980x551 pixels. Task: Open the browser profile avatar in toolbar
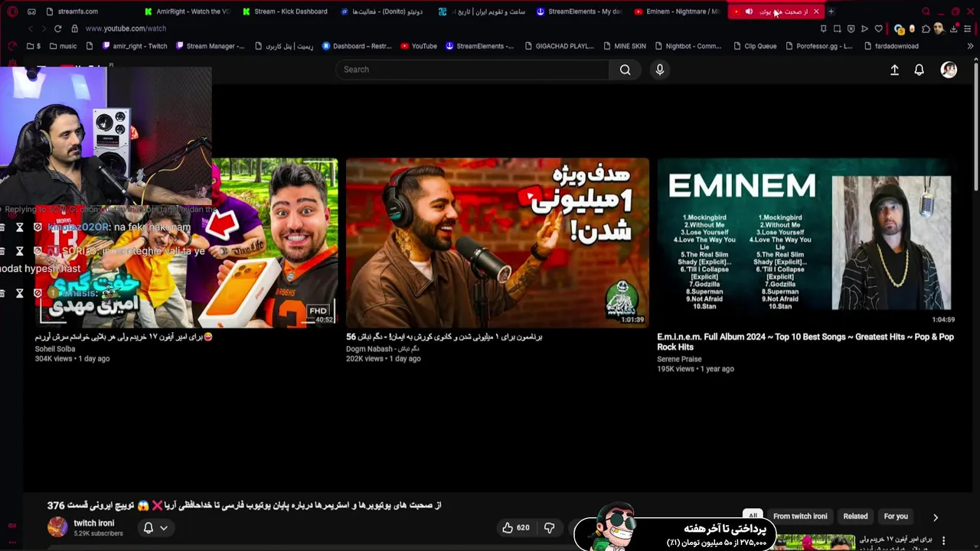point(939,29)
